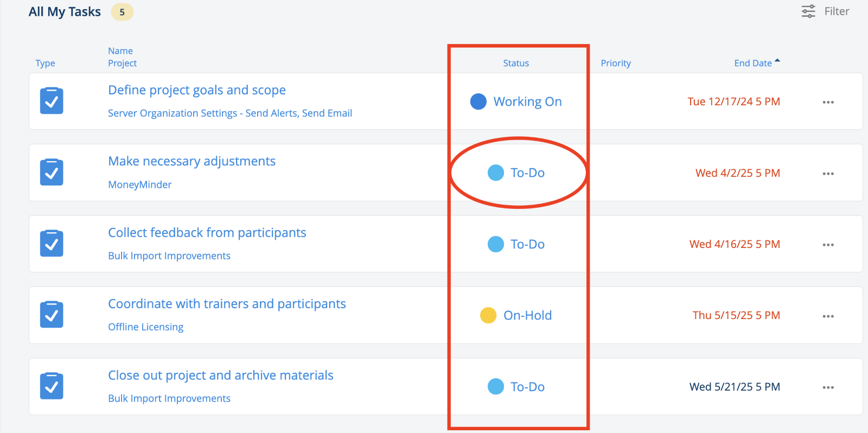Viewport: 868px width, 433px height.
Task: Click the tasks count badge showing 5
Action: (122, 12)
